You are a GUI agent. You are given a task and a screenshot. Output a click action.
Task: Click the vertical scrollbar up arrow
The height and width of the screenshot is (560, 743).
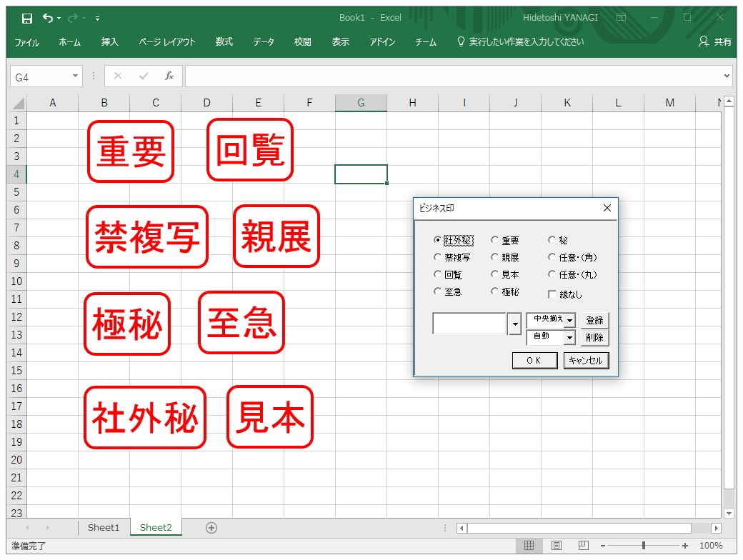pos(729,101)
